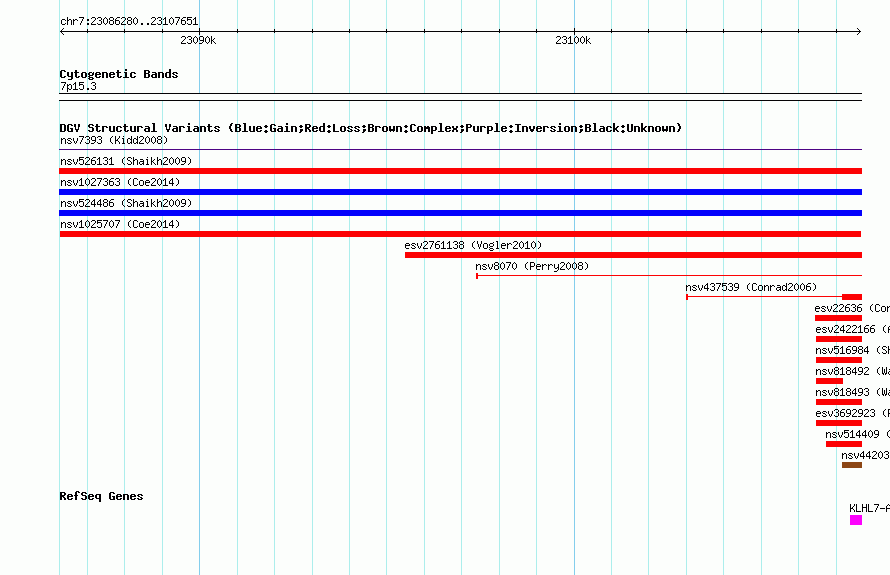The width and height of the screenshot is (890, 575).
Task: Click the 23090k ruler label
Action: click(x=198, y=40)
